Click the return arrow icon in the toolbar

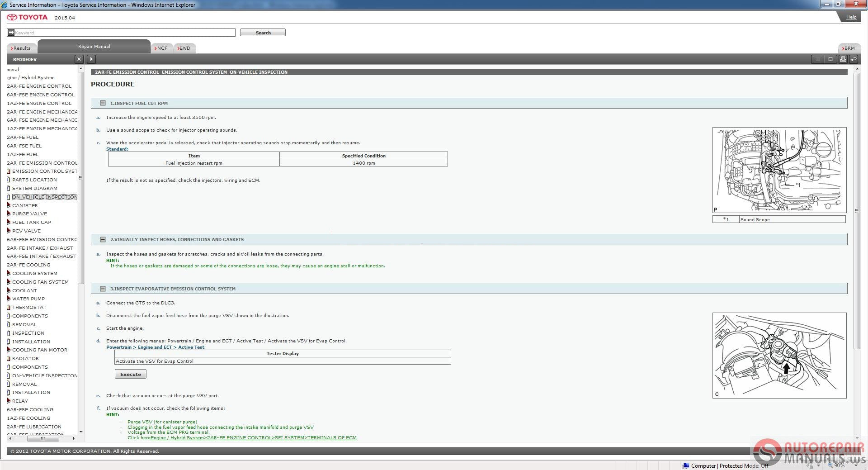pos(854,59)
